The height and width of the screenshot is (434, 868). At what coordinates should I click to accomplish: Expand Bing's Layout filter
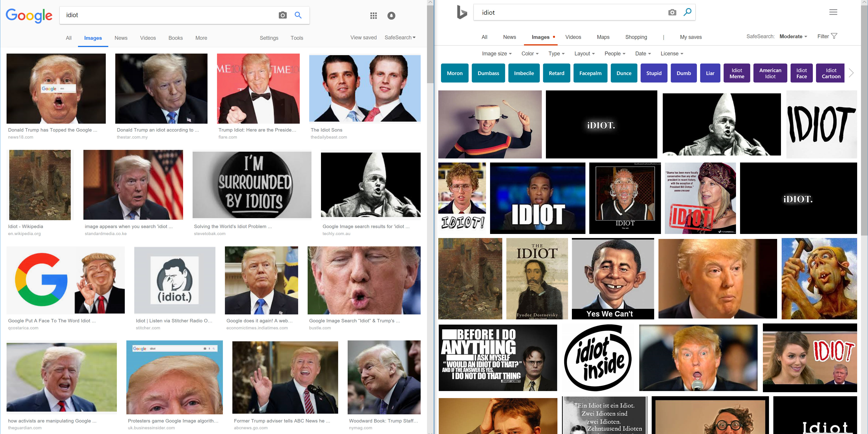click(x=585, y=54)
